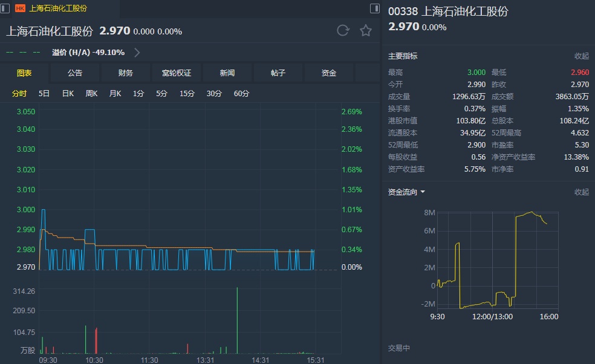
Task: Select the 周K chart period
Action: pyautogui.click(x=91, y=93)
